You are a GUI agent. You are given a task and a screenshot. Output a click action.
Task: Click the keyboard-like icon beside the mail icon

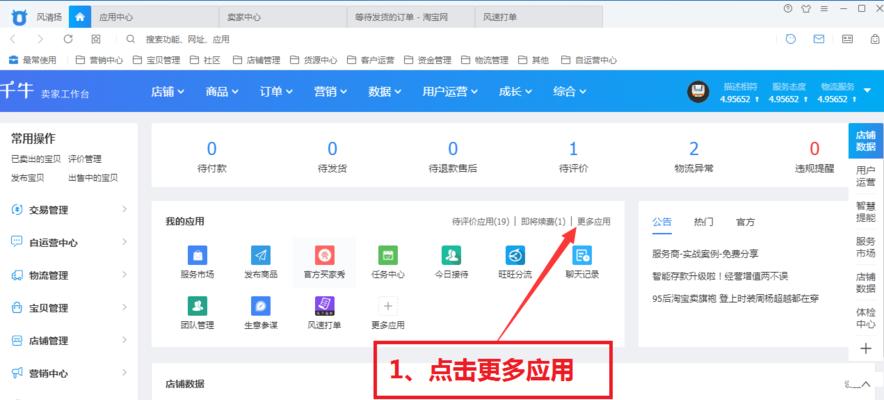pos(847,39)
